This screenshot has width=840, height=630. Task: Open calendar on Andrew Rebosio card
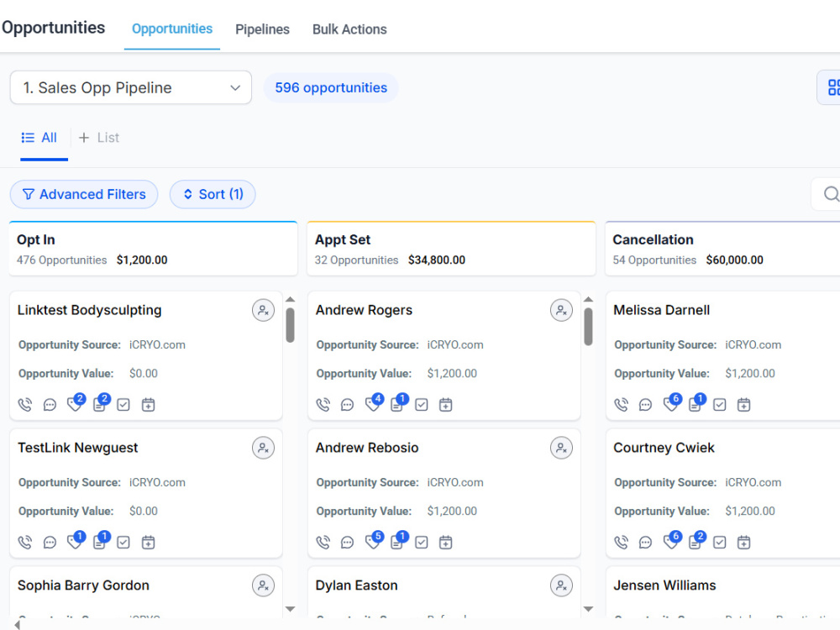[x=446, y=542]
